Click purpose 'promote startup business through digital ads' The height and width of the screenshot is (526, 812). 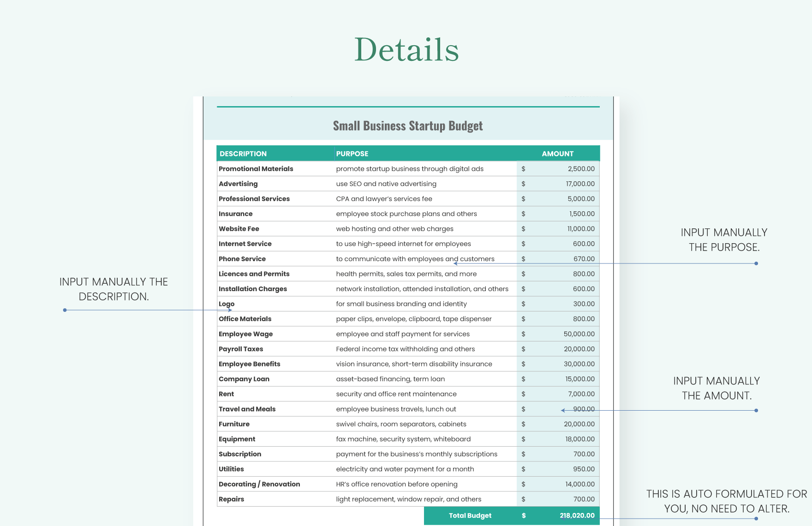click(410, 169)
